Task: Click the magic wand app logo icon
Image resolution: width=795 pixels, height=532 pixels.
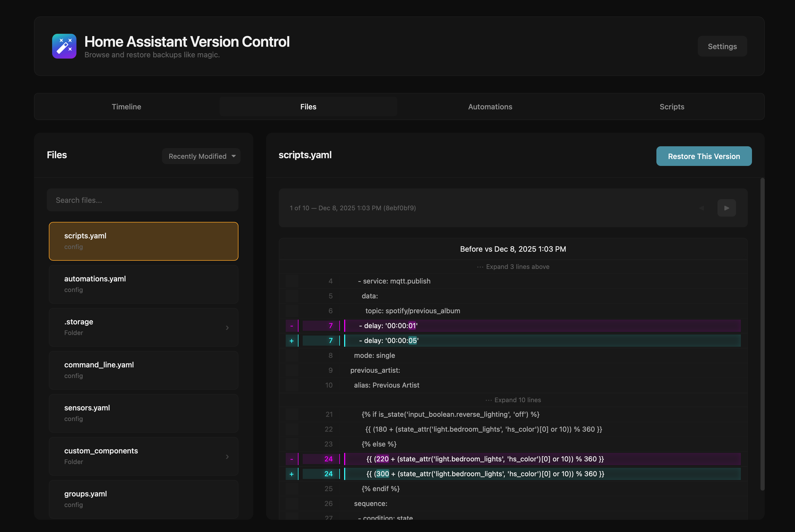Action: pyautogui.click(x=64, y=46)
